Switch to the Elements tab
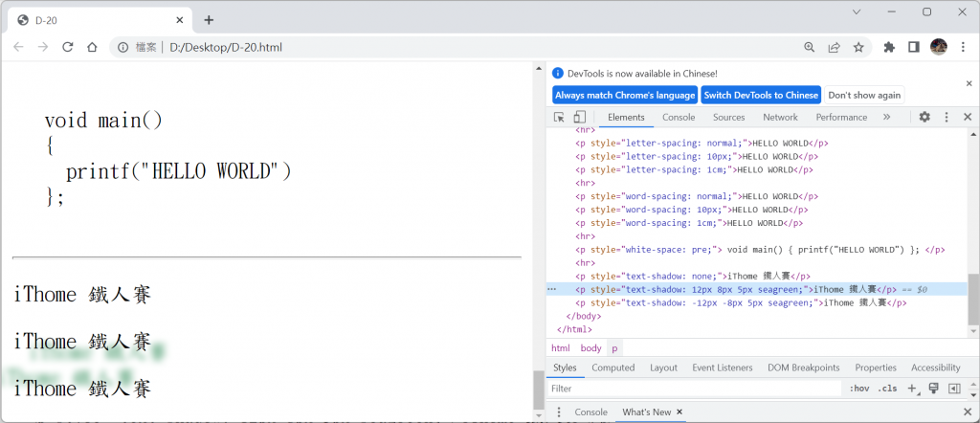The width and height of the screenshot is (980, 423). click(626, 118)
